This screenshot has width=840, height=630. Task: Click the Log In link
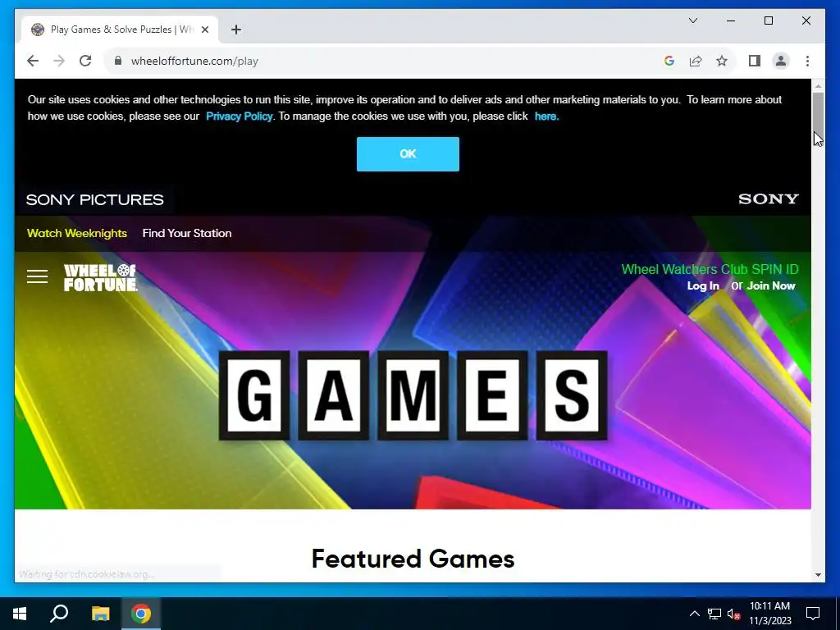703,286
